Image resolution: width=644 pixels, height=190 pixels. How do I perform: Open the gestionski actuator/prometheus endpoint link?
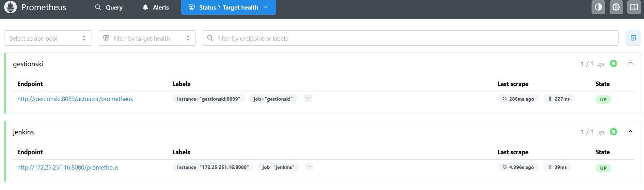tap(75, 99)
